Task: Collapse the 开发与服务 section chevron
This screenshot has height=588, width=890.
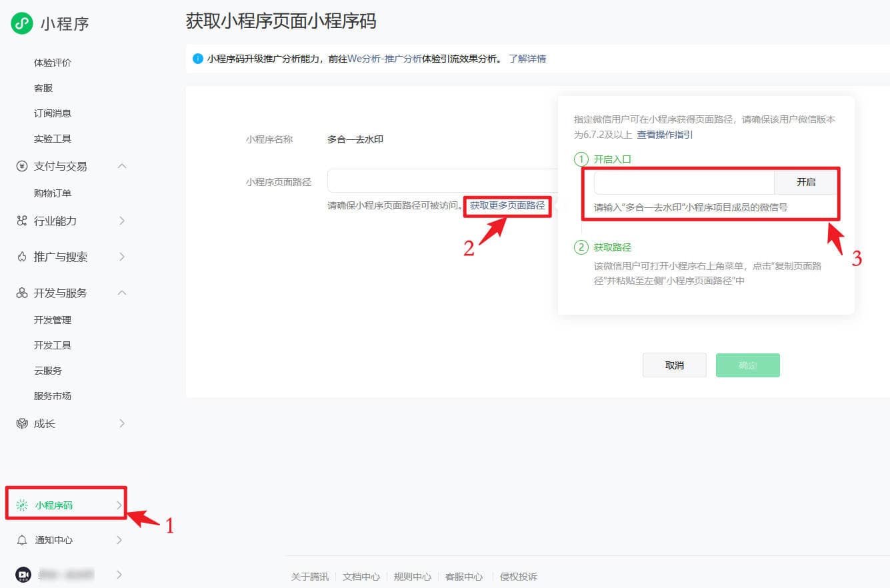Action: coord(122,293)
